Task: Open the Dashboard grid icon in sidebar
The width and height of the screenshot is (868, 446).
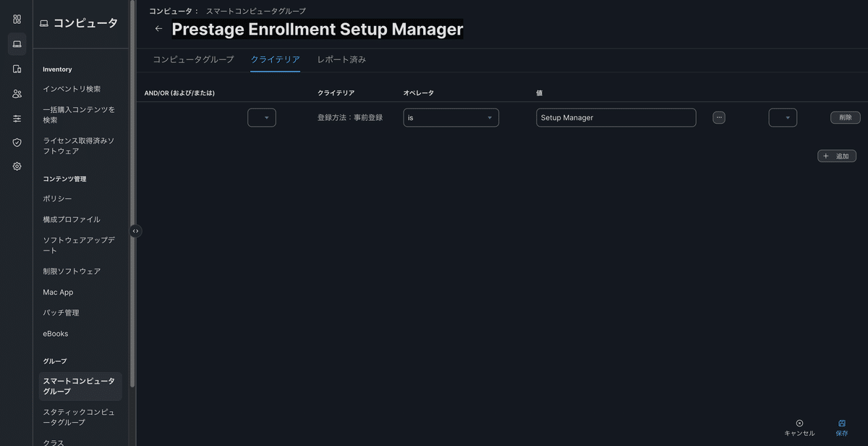Action: tap(16, 19)
